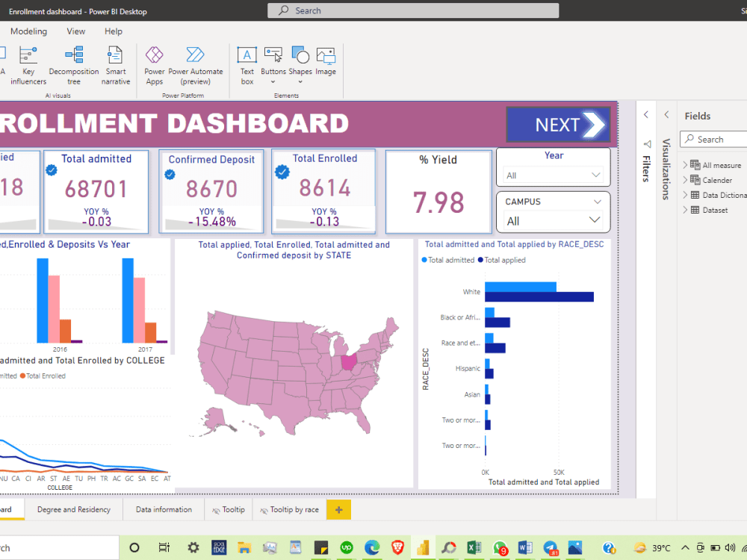
Task: Add a Smart narrative visual
Action: pyautogui.click(x=115, y=66)
